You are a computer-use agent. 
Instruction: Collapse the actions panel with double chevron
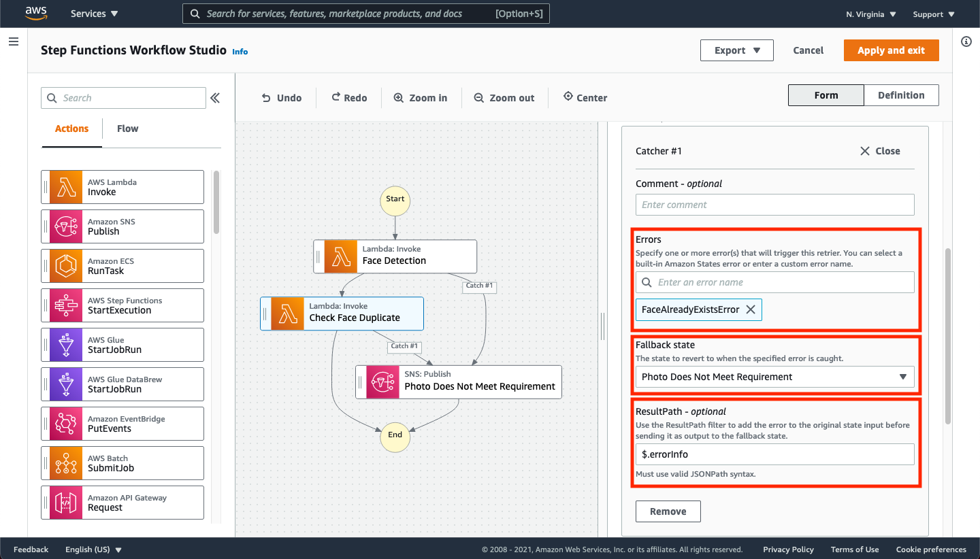[x=215, y=98]
